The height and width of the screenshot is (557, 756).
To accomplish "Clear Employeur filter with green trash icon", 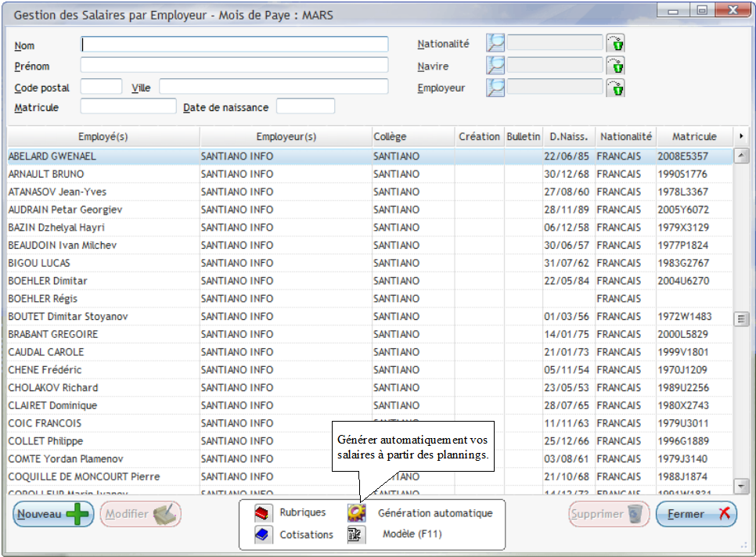I will 617,88.
